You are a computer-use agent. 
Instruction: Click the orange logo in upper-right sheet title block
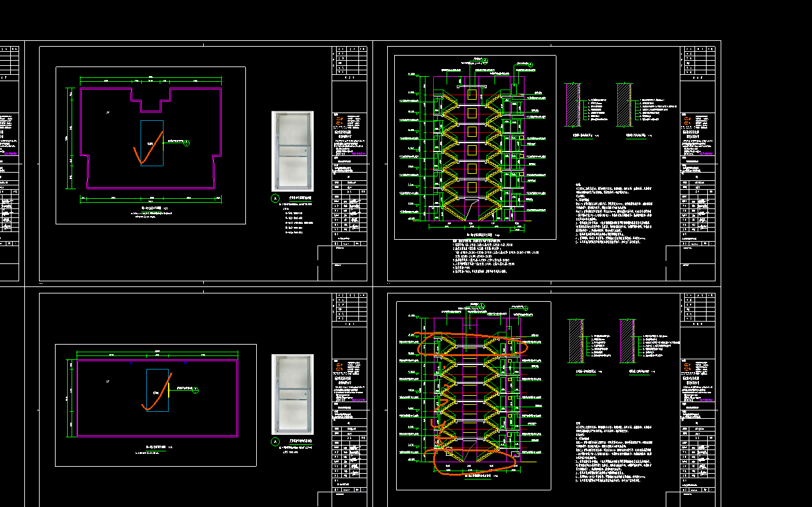686,121
